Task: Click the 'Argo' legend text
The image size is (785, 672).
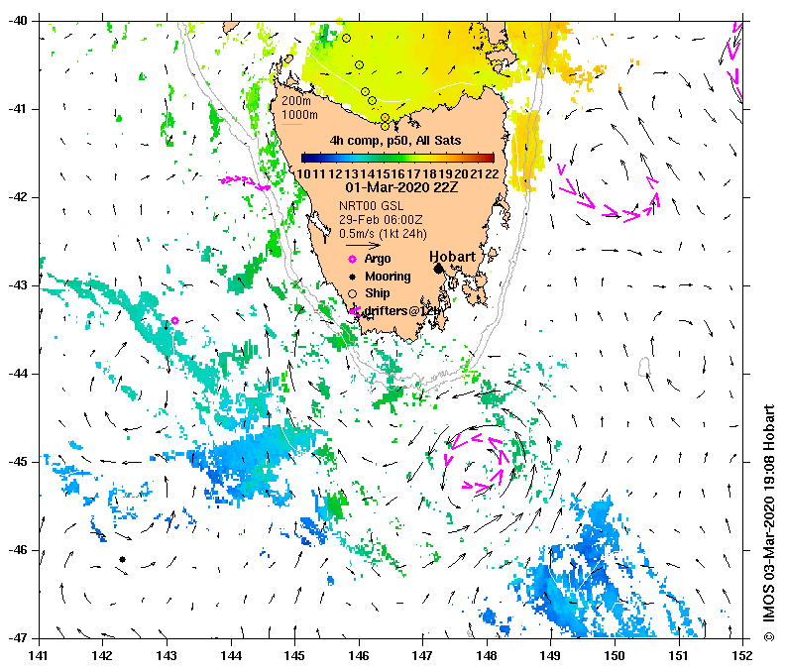Action: [x=378, y=259]
